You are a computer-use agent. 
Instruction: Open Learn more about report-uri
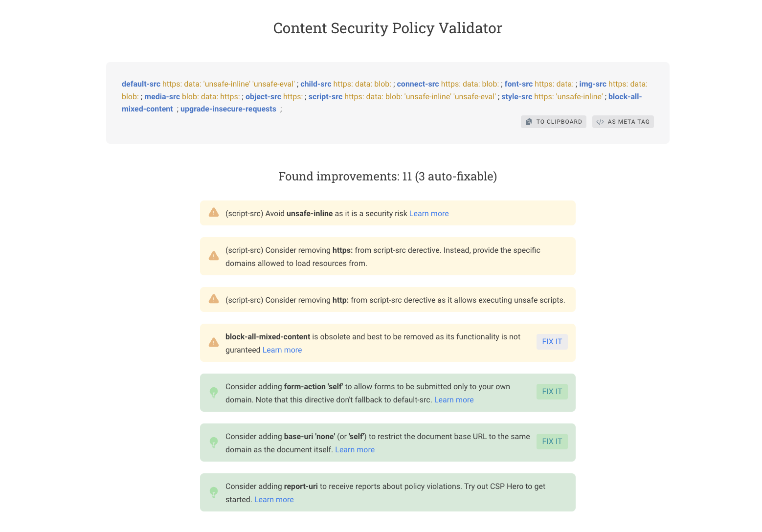[274, 500]
